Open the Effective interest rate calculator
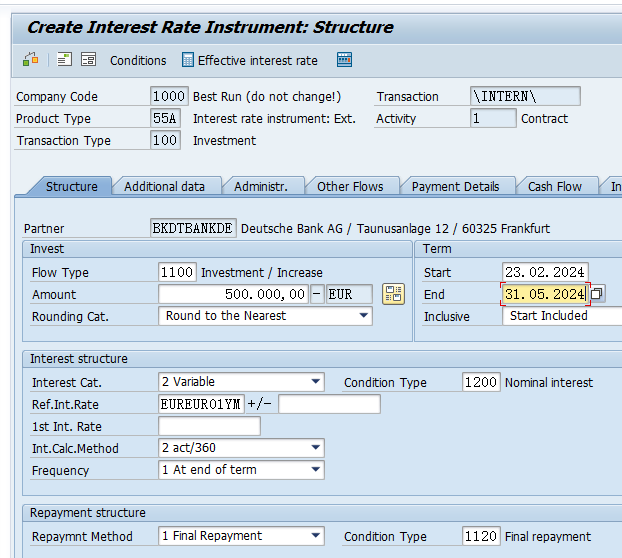Viewport: 622px width, 558px height. click(250, 60)
